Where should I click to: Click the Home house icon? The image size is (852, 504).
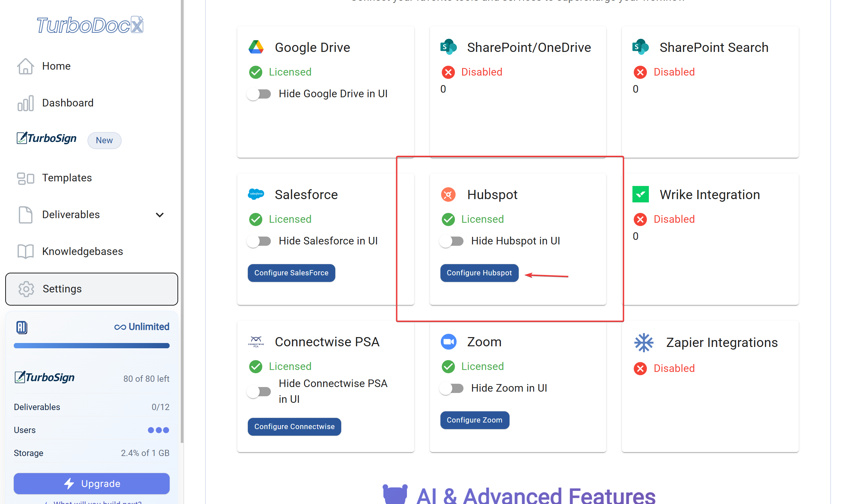pos(26,66)
